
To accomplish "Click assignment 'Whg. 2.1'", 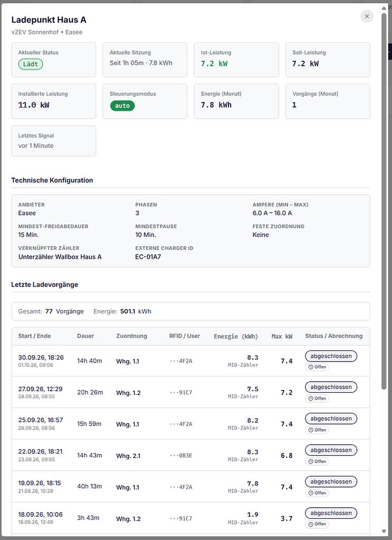I will point(128,456).
